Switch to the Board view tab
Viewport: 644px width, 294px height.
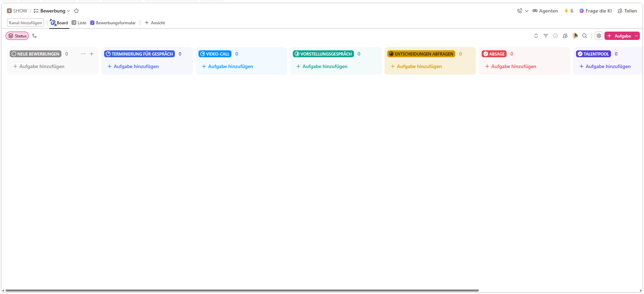point(59,23)
